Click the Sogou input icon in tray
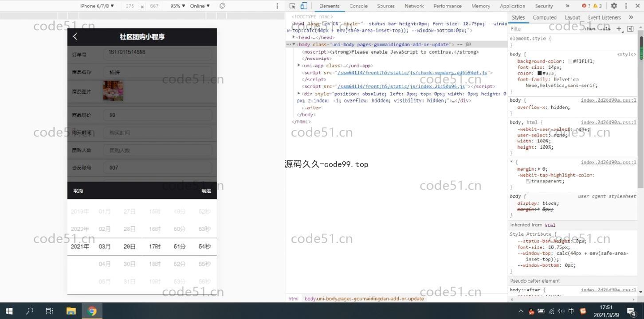 tap(583, 311)
